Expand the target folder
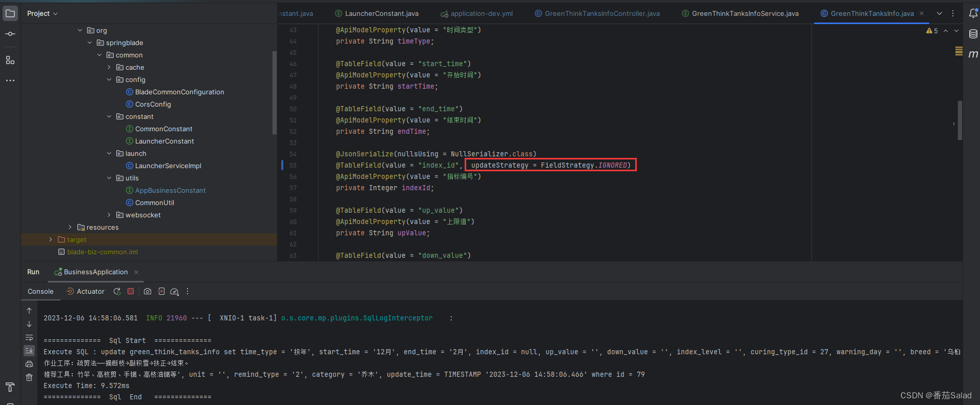The height and width of the screenshot is (405, 980). point(51,239)
